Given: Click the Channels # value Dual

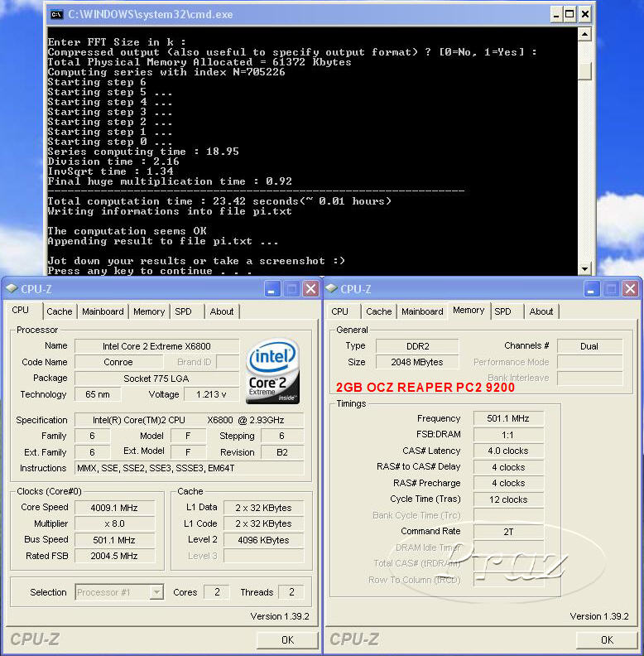Looking at the screenshot, I should coord(589,346).
